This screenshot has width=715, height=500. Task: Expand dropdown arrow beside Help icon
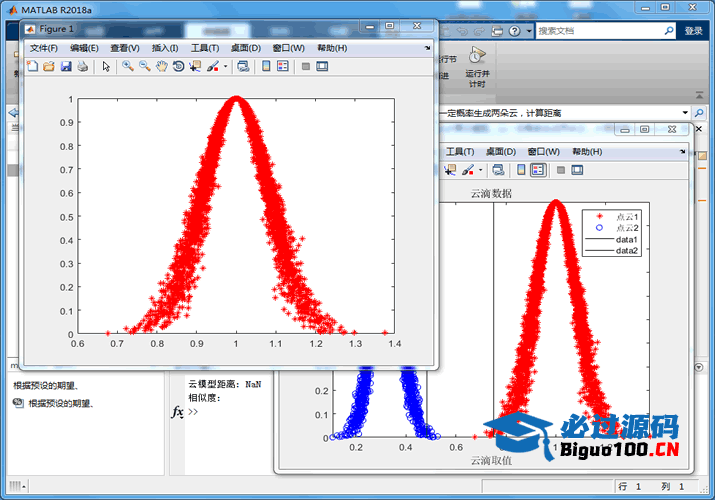tap(528, 31)
